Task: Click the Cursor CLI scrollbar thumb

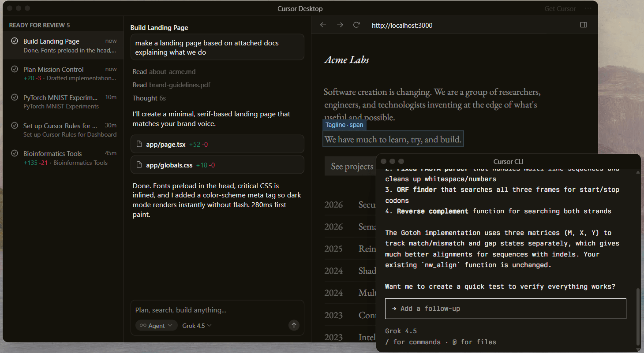Action: 637,317
